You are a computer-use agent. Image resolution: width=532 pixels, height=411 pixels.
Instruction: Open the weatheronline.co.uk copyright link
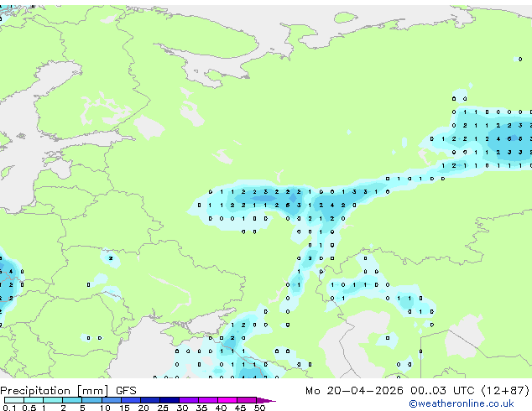click(x=462, y=403)
